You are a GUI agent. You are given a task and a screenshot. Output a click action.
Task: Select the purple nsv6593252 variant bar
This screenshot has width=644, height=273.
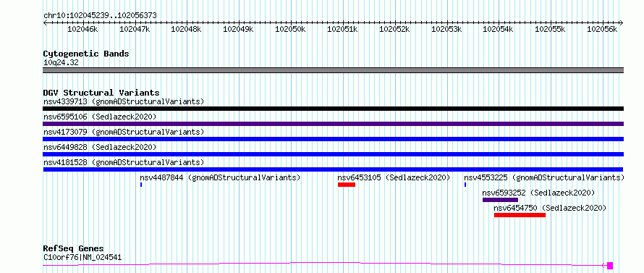500,200
